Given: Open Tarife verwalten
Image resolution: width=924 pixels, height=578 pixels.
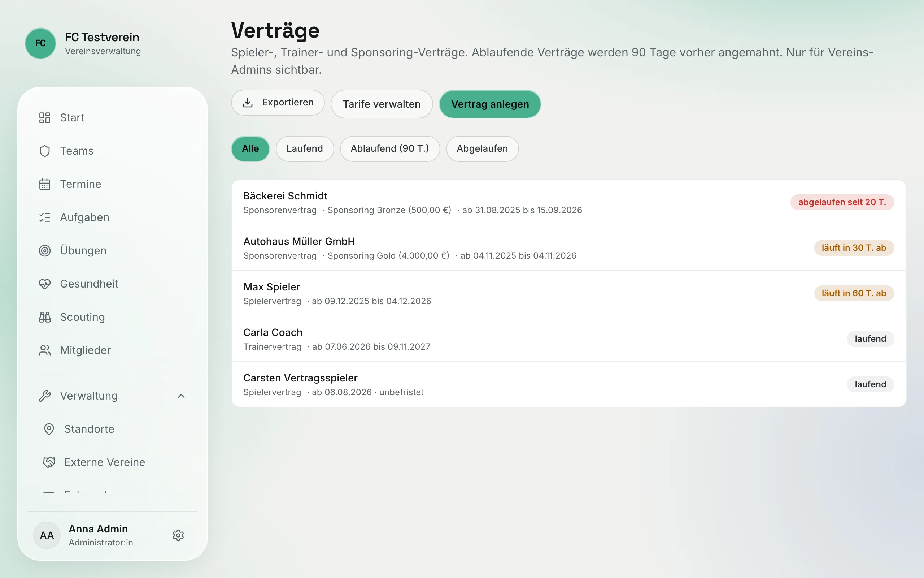Looking at the screenshot, I should (x=382, y=104).
